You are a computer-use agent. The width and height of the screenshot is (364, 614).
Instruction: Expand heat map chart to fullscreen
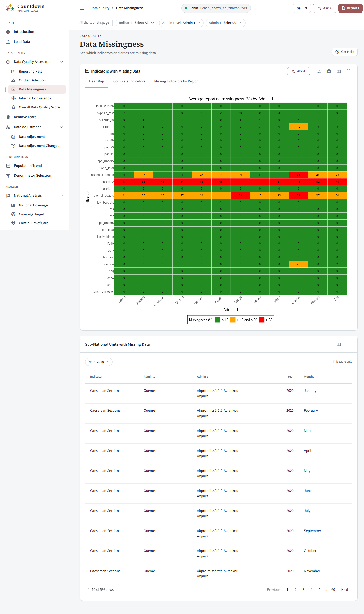(x=349, y=71)
